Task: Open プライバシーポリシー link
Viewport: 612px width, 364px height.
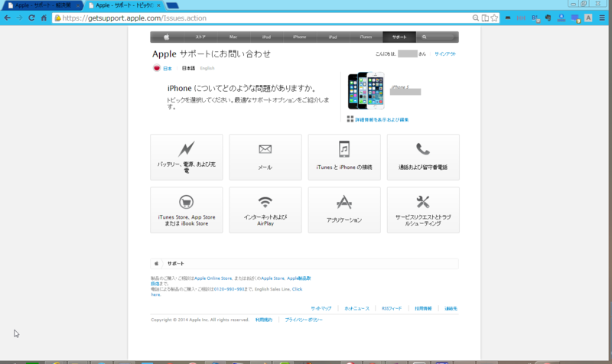Action: pyautogui.click(x=304, y=320)
